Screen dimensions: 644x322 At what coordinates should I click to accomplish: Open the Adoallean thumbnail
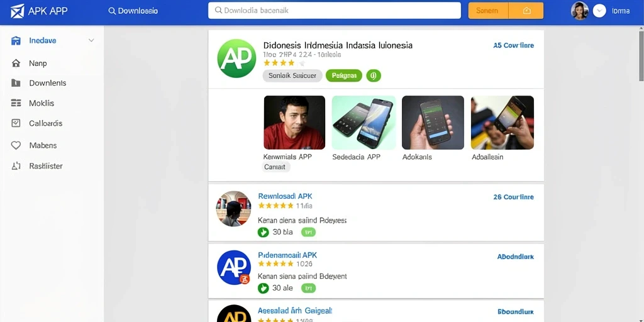502,123
